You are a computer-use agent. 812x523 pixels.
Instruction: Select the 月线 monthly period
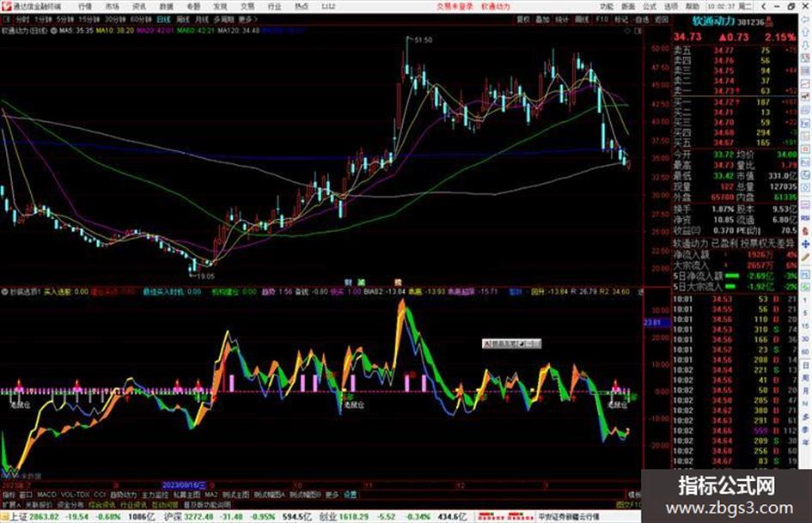click(x=202, y=19)
